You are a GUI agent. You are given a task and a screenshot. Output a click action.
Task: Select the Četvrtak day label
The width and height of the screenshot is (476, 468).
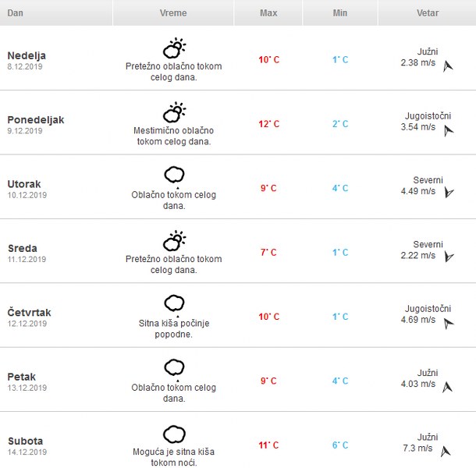(x=30, y=312)
